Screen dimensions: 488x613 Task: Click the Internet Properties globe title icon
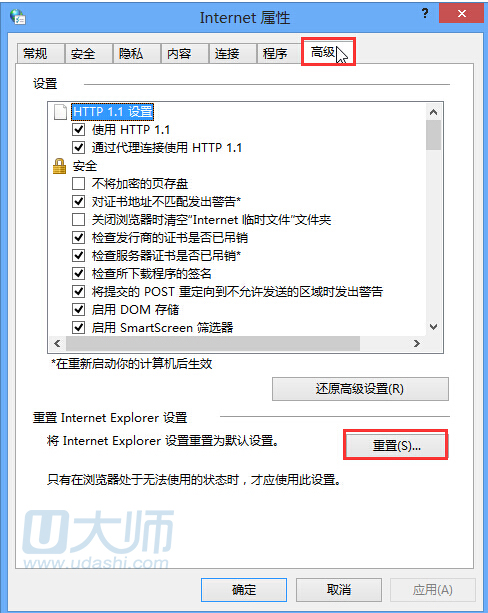pos(18,17)
